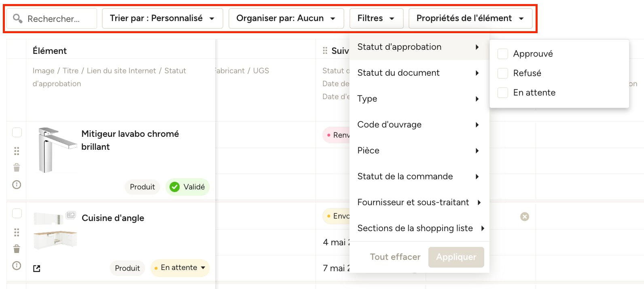Viewport: 644px width, 289px height.
Task: Click the Appliquer button
Action: pos(456,257)
